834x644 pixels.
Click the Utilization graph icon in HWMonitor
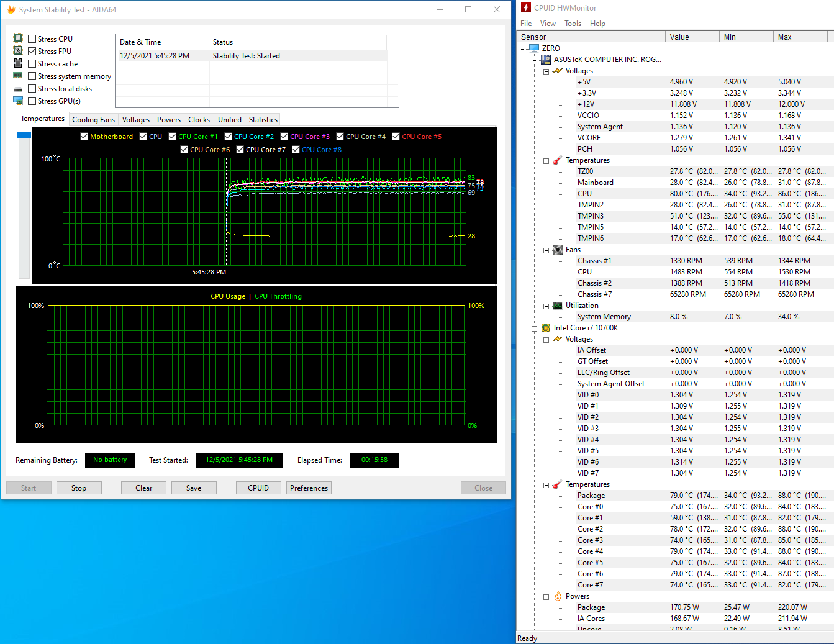pyautogui.click(x=558, y=306)
